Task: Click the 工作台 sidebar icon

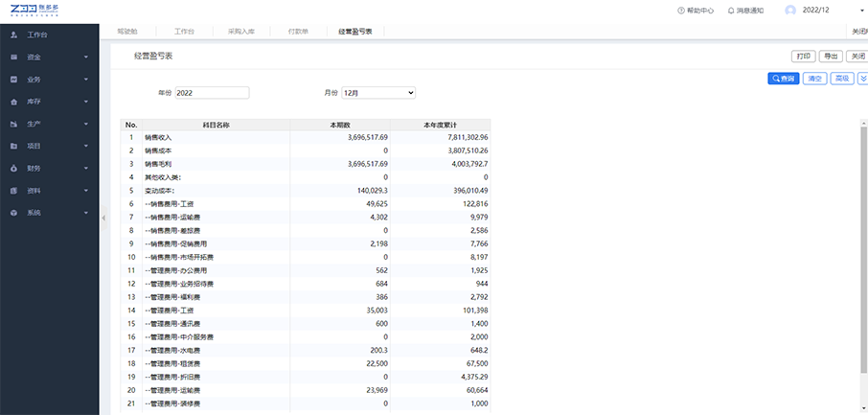Action: point(12,35)
